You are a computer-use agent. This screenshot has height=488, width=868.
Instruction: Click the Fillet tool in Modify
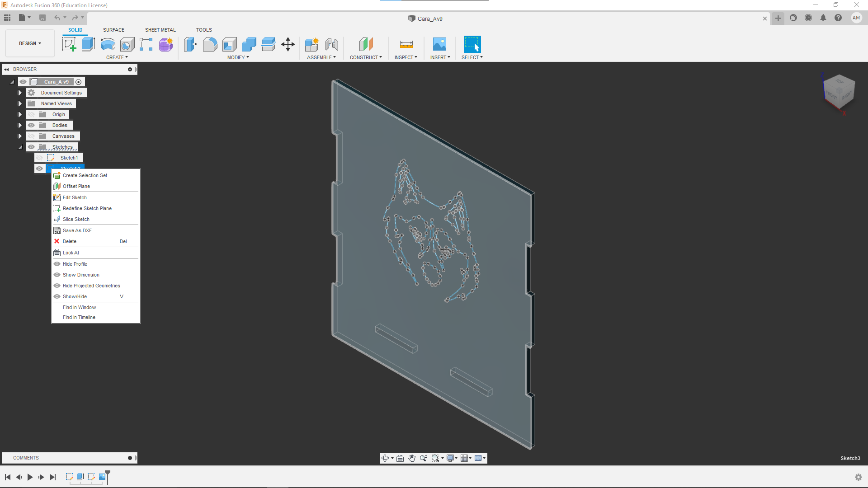click(x=210, y=44)
